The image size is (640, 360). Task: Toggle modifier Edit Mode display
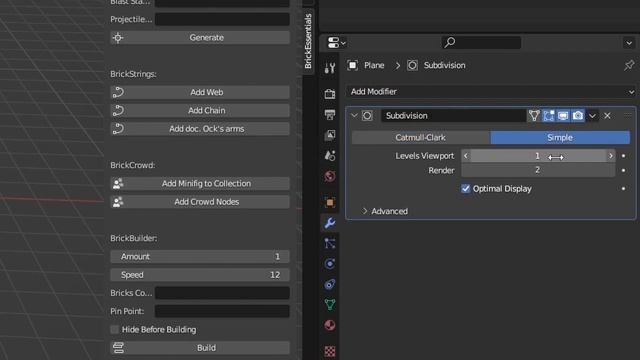549,116
